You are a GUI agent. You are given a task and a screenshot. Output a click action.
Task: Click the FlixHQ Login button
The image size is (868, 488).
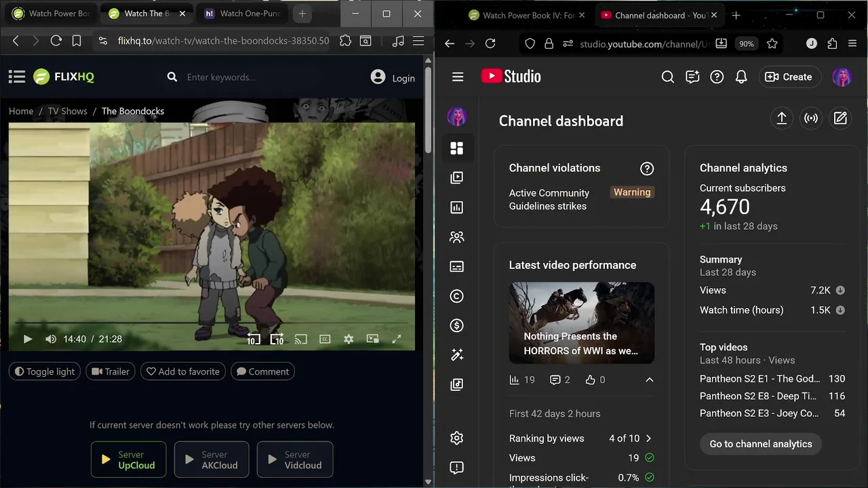coord(393,78)
